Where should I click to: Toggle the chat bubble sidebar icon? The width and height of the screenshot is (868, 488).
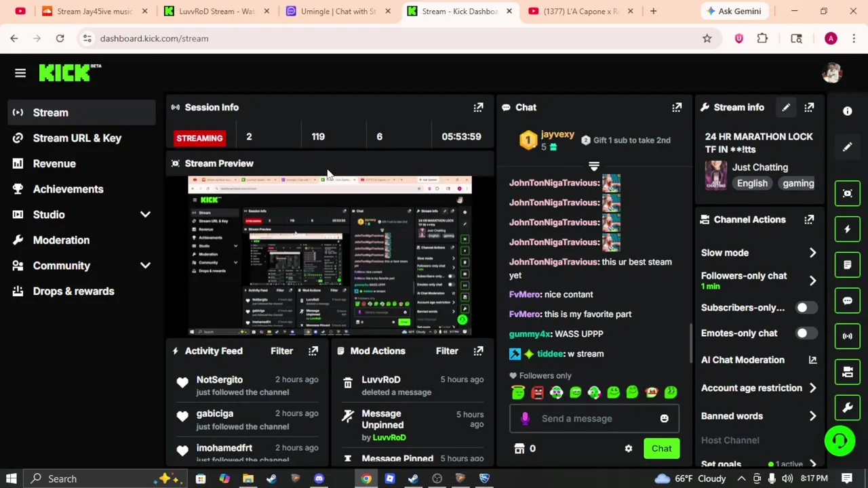pos(848,300)
